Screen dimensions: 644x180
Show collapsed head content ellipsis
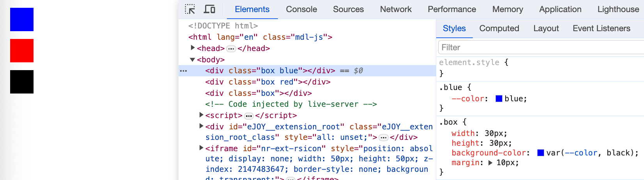pos(231,49)
